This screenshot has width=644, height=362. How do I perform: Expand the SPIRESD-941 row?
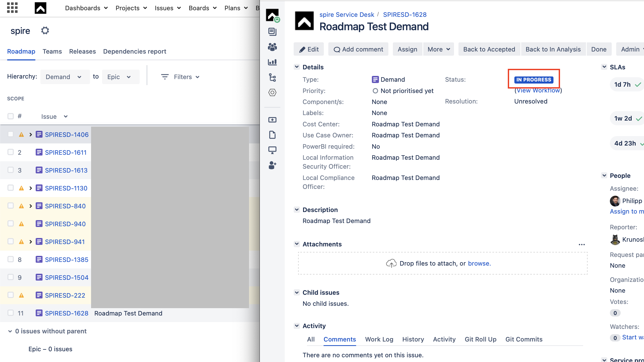click(x=30, y=242)
